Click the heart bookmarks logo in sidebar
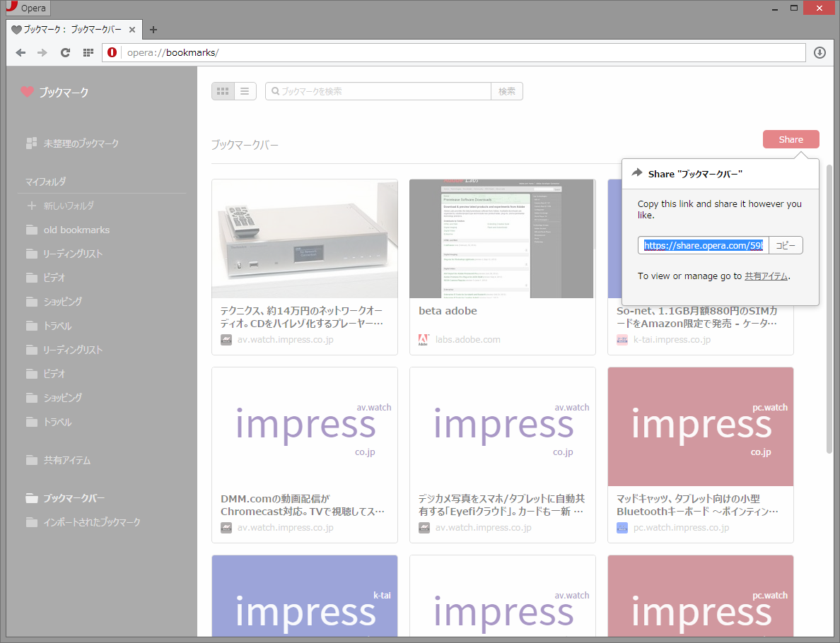840x643 pixels. pos(27,92)
